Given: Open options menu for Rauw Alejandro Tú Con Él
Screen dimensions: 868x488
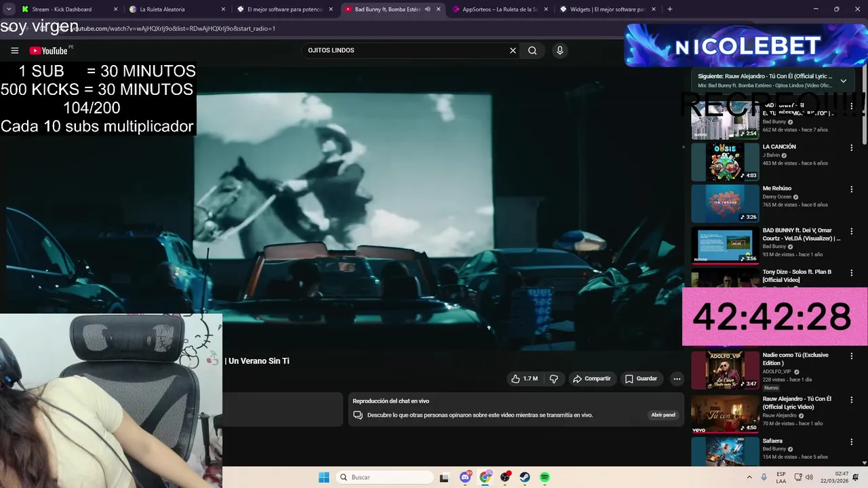Looking at the screenshot, I should [852, 400].
